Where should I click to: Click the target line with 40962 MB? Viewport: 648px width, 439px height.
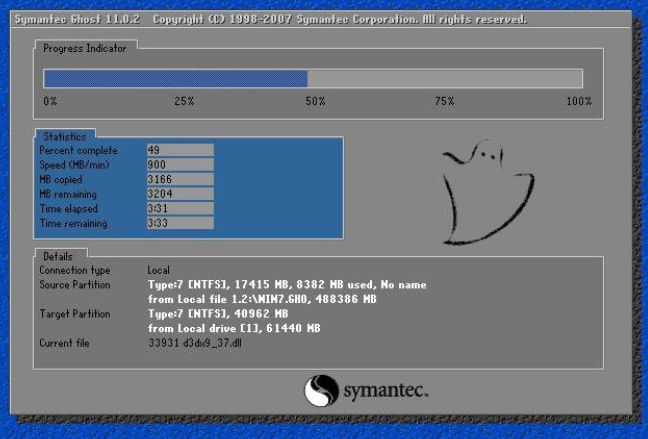click(x=218, y=314)
